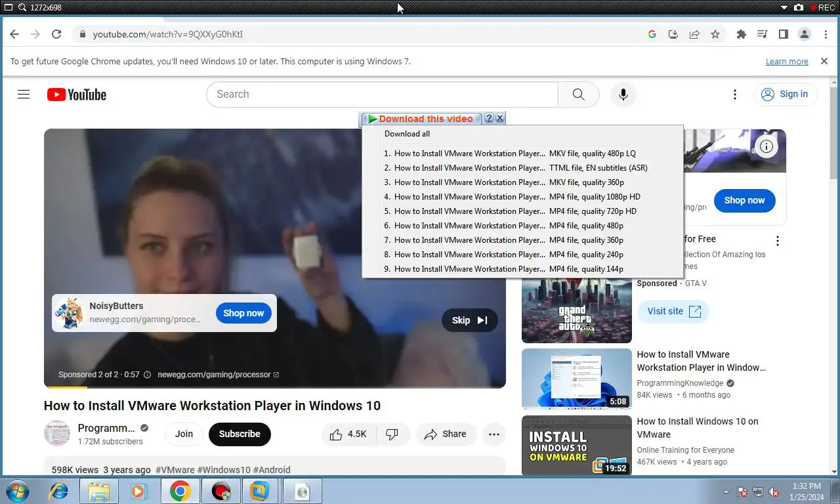This screenshot has width=840, height=504.
Task: Close the Download this video panel
Action: (499, 118)
